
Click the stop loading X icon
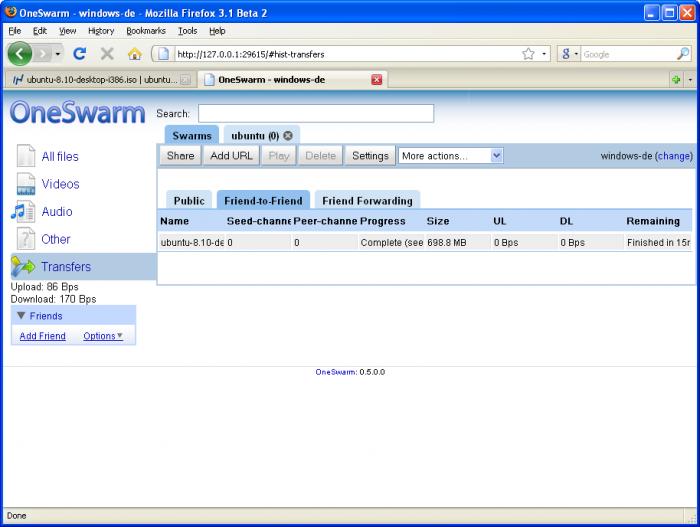coord(107,54)
